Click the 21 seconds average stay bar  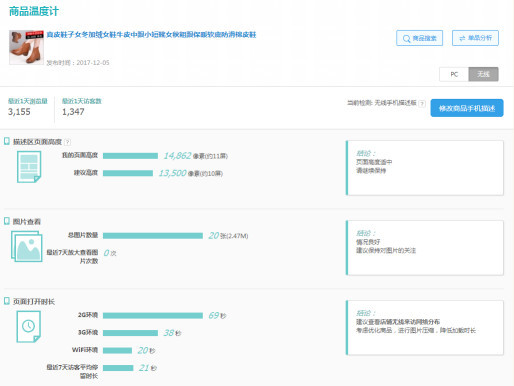pyautogui.click(x=118, y=368)
